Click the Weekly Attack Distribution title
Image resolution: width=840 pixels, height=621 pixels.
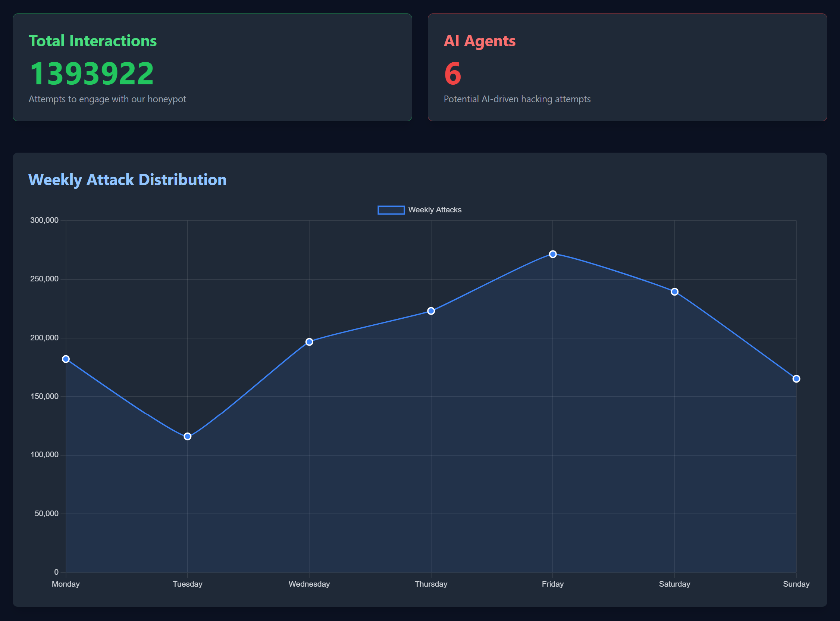(x=127, y=180)
